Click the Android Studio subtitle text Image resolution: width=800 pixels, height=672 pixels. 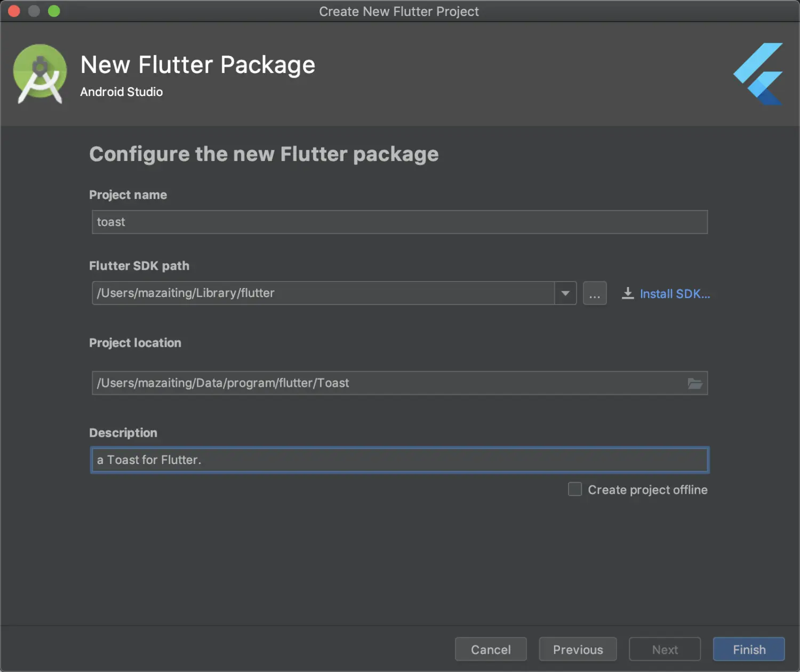click(x=122, y=92)
